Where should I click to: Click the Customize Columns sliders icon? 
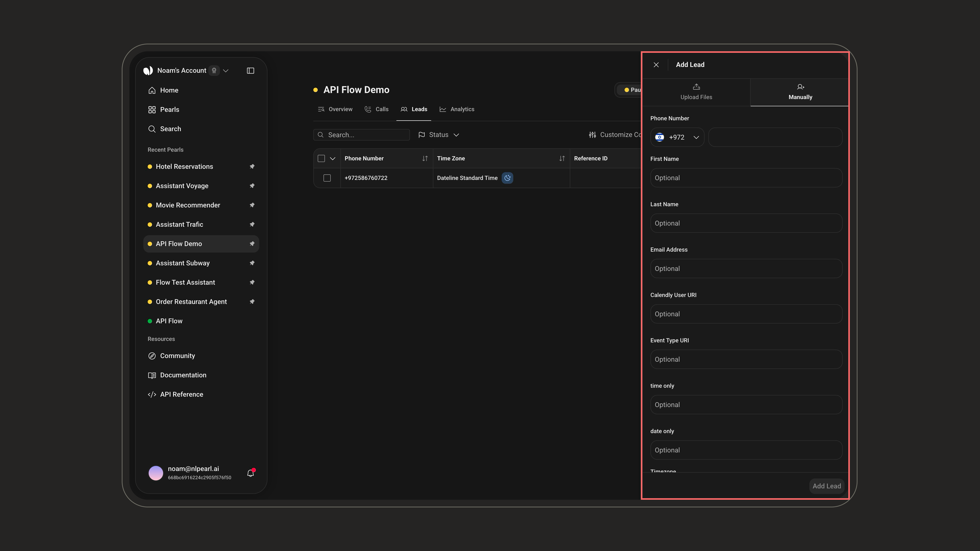click(x=592, y=135)
